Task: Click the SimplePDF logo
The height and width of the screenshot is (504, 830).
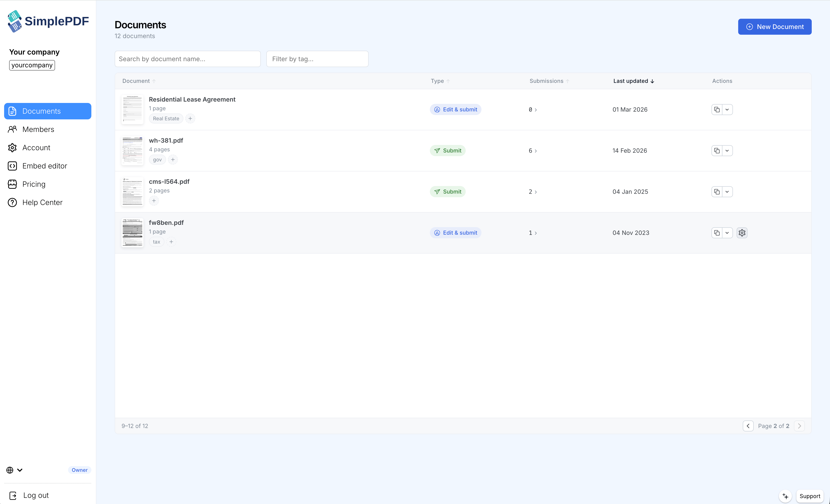Action: 48,21
